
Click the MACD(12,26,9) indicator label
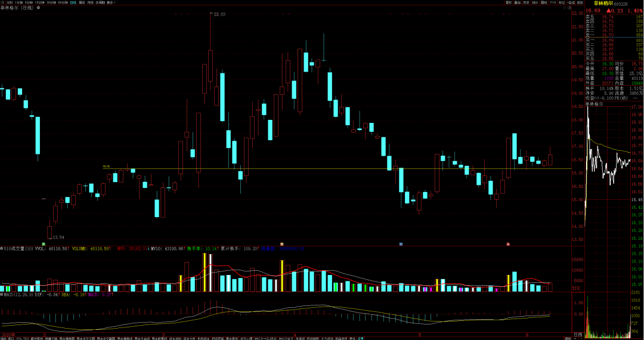click(19, 295)
